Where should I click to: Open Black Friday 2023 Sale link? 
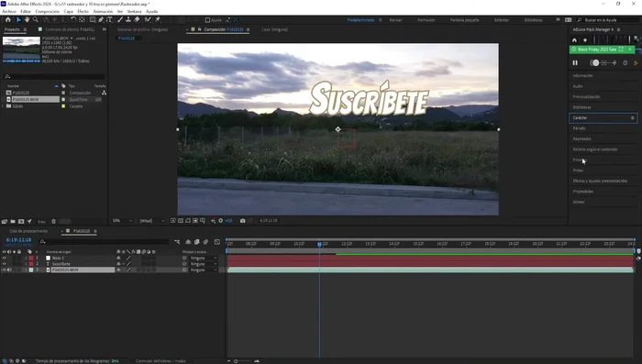[x=597, y=50]
